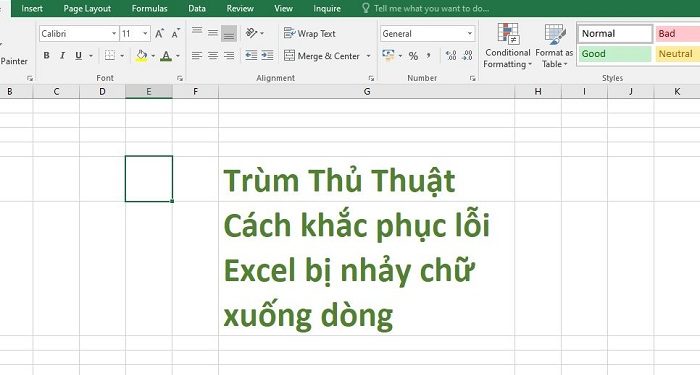Align text right
700x375 pixels.
229,56
